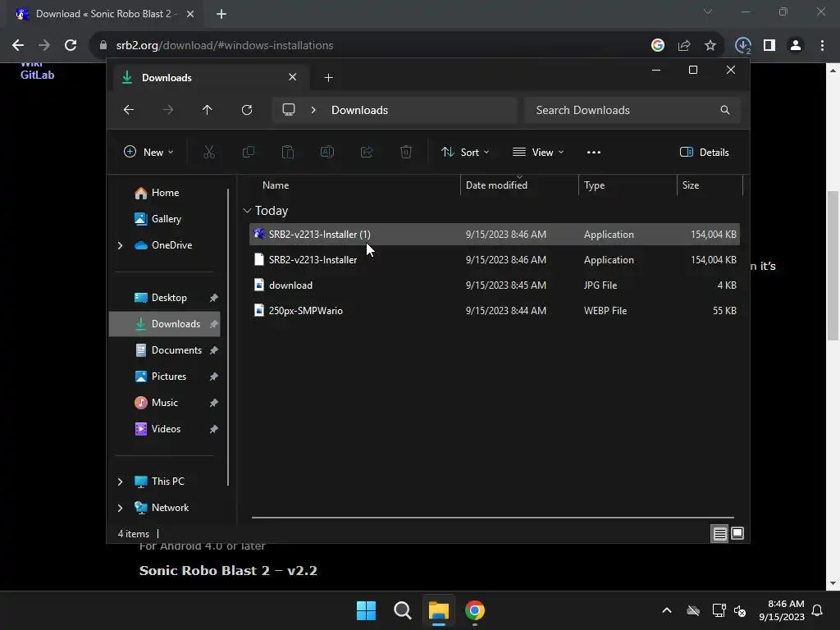840x630 pixels.
Task: Click the Copy icon in Explorer toolbar
Action: (x=249, y=152)
